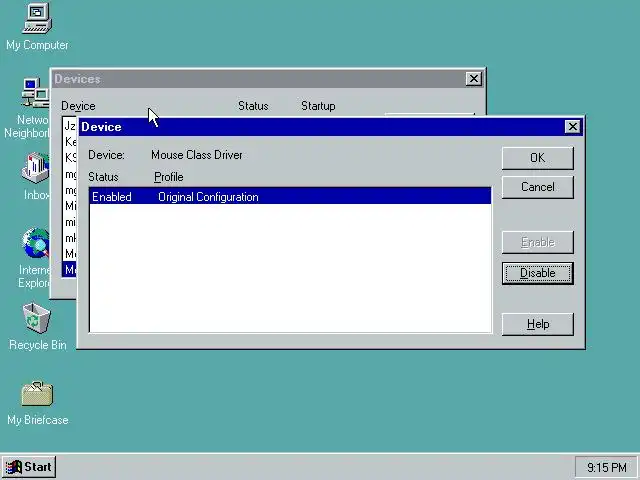
Task: Click OK in the Device dialog
Action: (x=538, y=158)
